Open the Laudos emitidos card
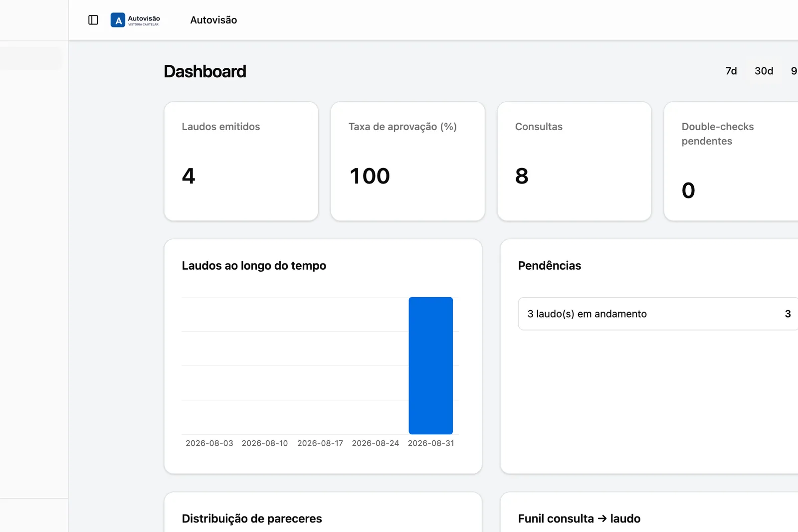Viewport: 798px width, 532px height. click(241, 161)
